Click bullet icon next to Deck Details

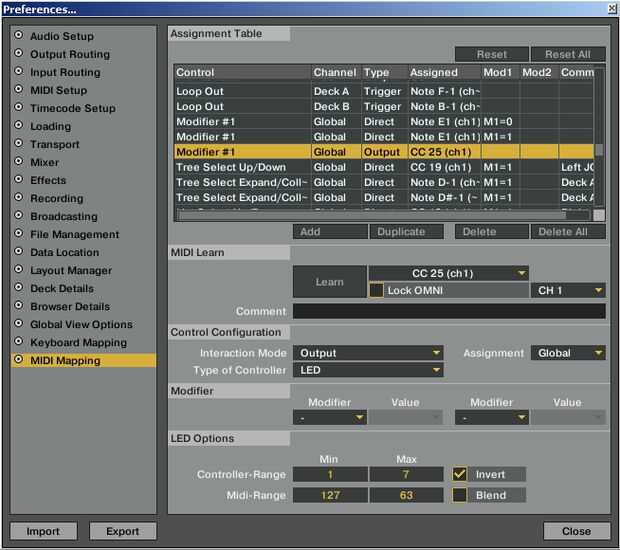click(18, 287)
